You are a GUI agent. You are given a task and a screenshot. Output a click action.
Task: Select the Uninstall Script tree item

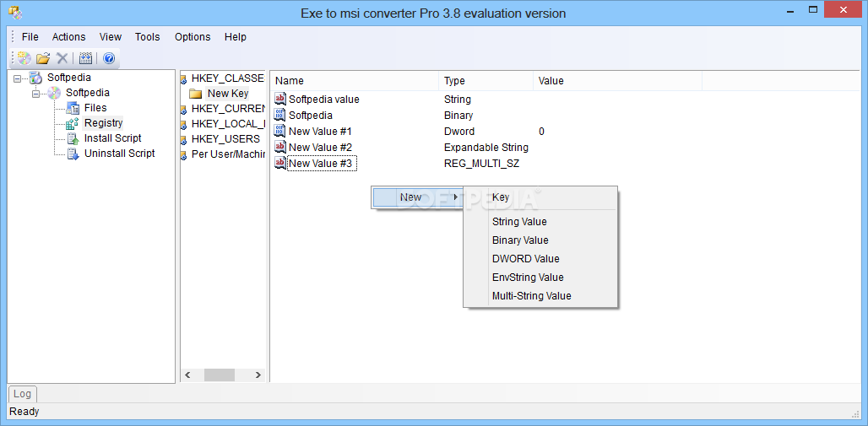point(120,154)
